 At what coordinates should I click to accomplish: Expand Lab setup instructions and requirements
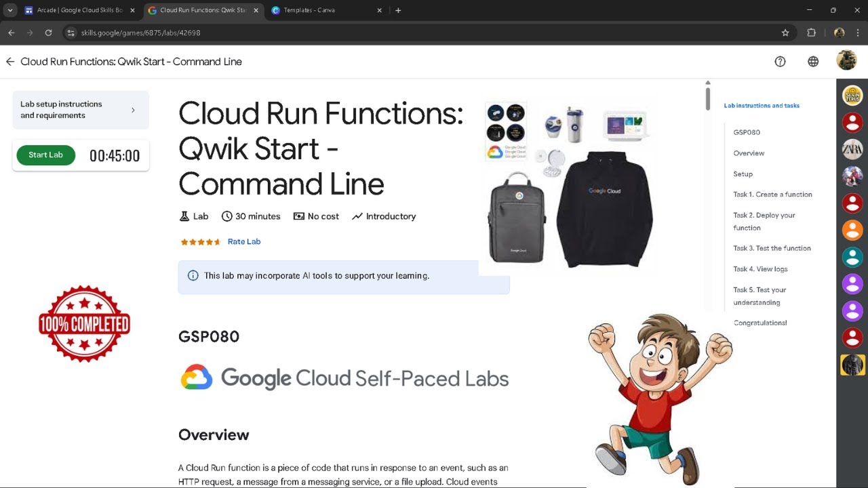(81, 110)
